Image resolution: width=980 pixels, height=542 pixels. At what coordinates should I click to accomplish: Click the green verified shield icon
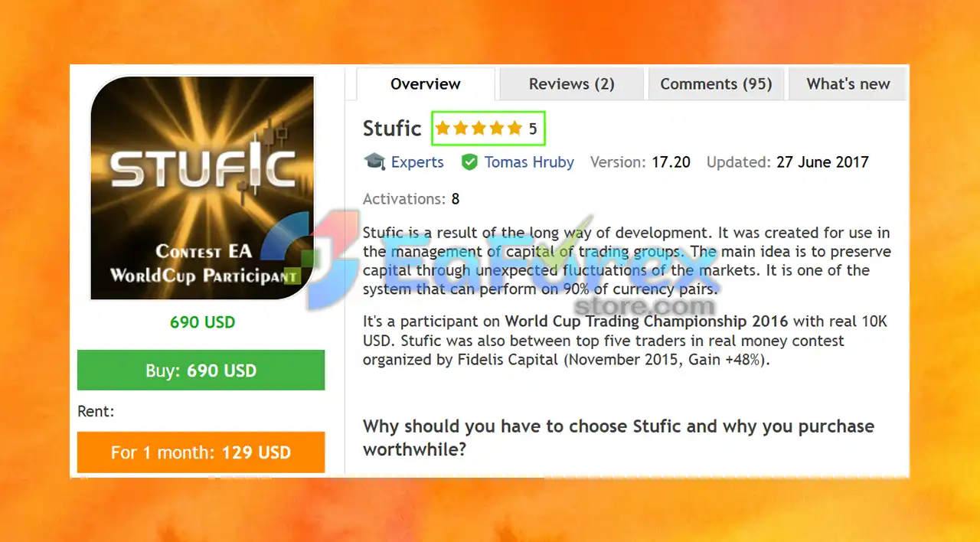[x=469, y=162]
